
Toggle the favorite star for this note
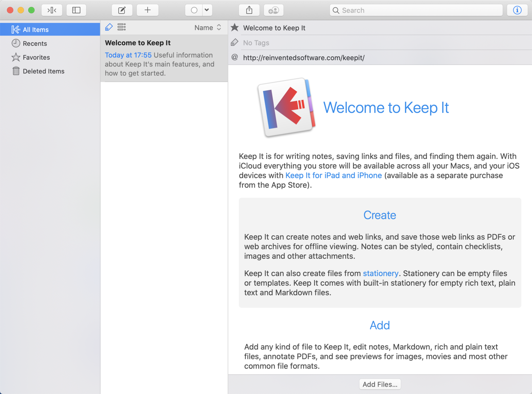pyautogui.click(x=235, y=27)
